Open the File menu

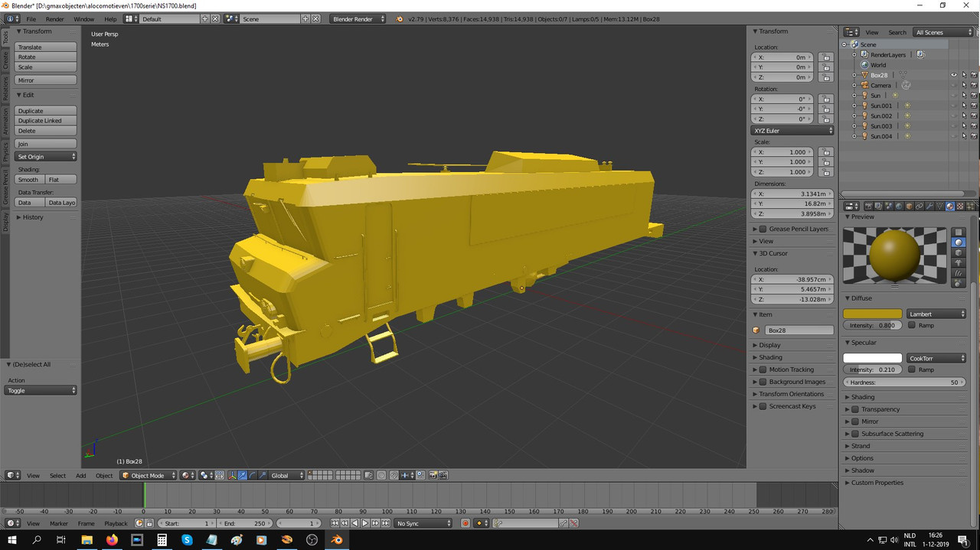coord(31,18)
